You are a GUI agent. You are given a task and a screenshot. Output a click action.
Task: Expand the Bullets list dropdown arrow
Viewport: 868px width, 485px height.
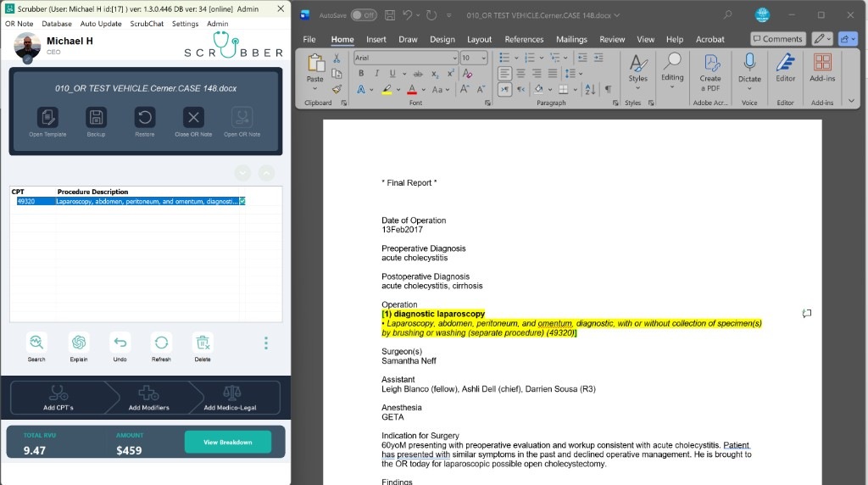point(516,58)
